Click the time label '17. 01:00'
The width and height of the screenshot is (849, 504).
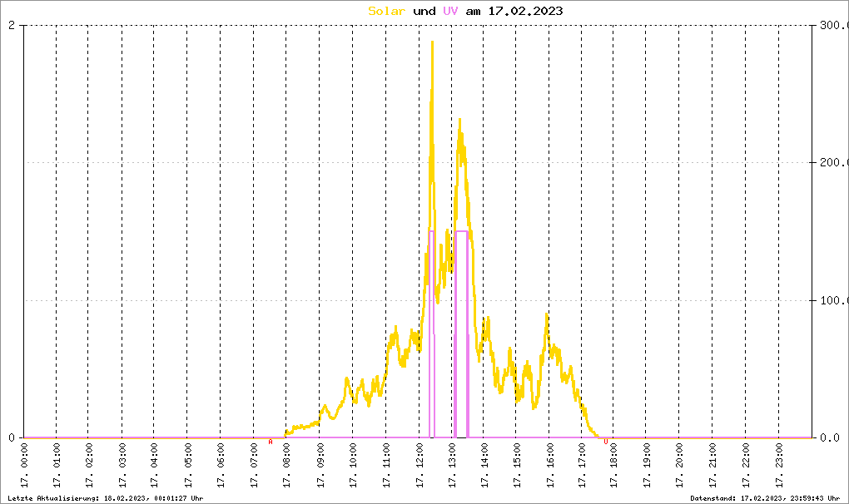(57, 466)
